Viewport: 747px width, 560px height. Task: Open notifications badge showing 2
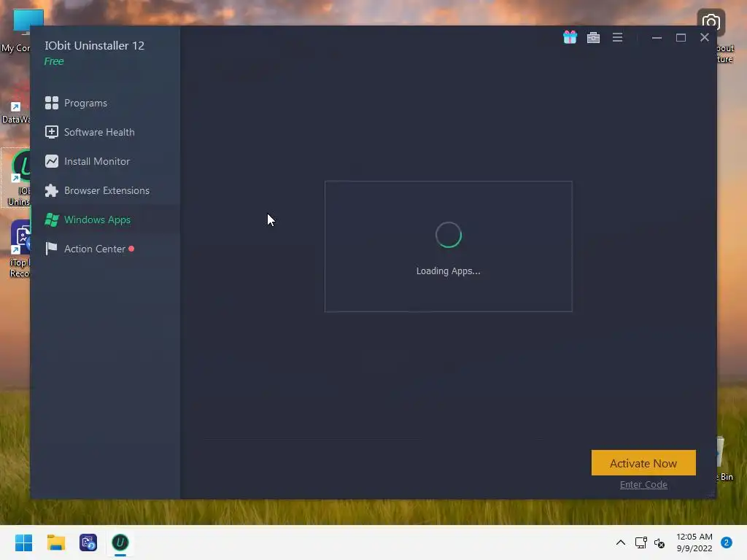pos(726,542)
